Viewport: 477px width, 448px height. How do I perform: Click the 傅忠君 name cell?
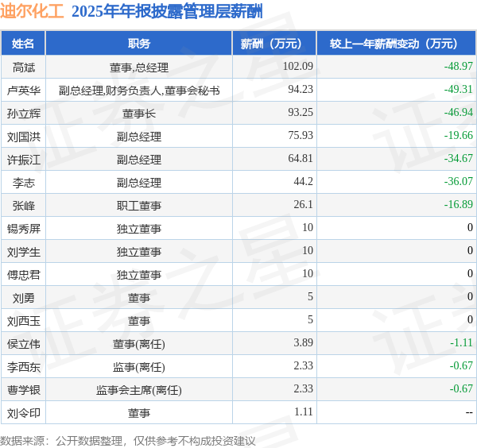[24, 275]
